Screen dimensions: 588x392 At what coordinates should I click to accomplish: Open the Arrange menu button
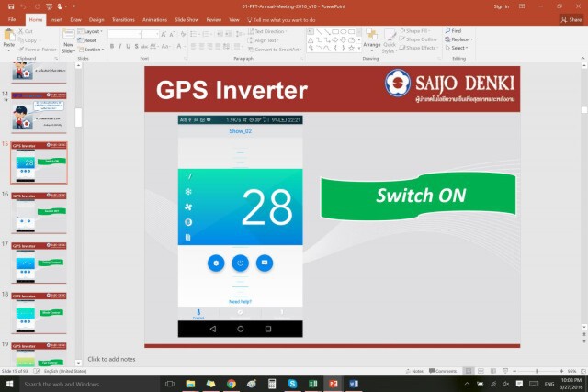[371, 40]
